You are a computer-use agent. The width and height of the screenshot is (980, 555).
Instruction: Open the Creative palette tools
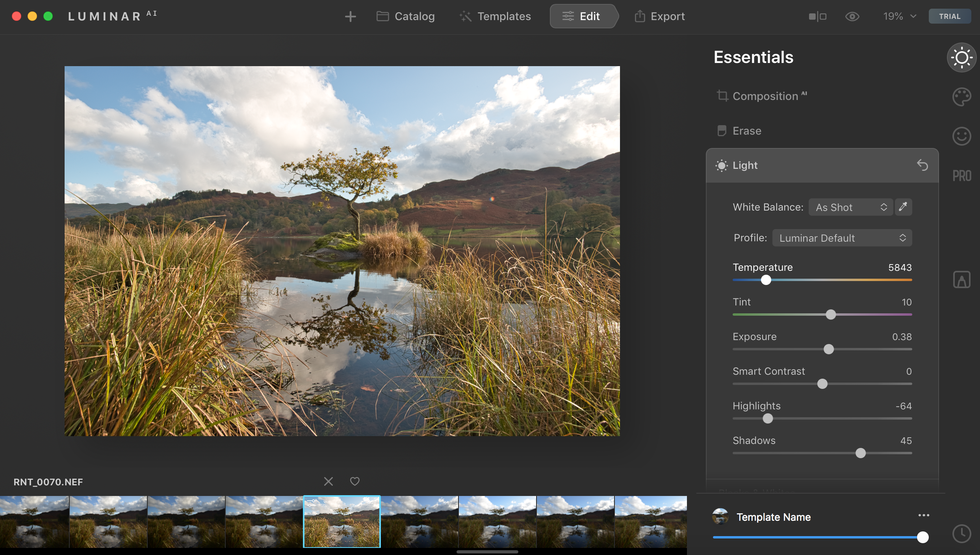pos(961,97)
